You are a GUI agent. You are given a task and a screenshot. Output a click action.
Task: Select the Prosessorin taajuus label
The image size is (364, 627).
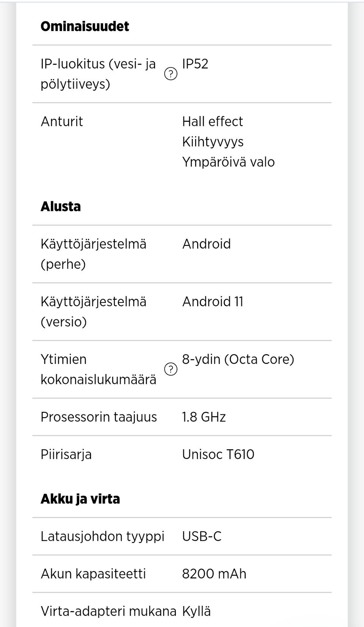[99, 417]
